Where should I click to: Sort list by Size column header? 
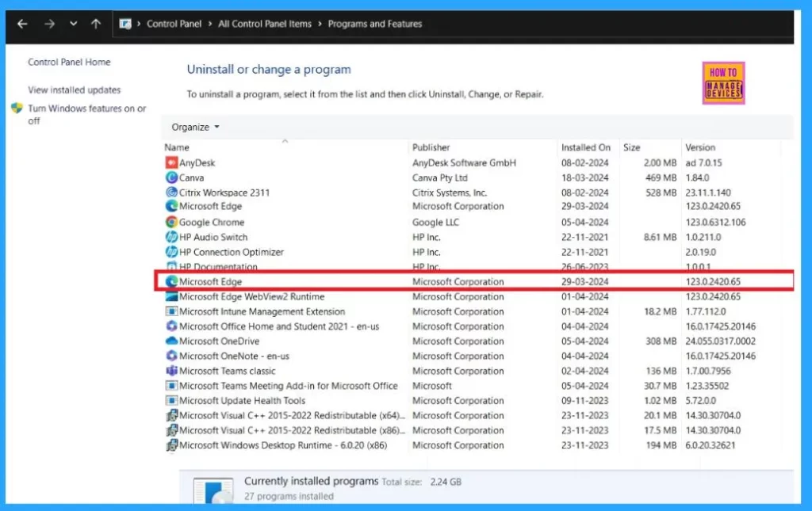631,147
